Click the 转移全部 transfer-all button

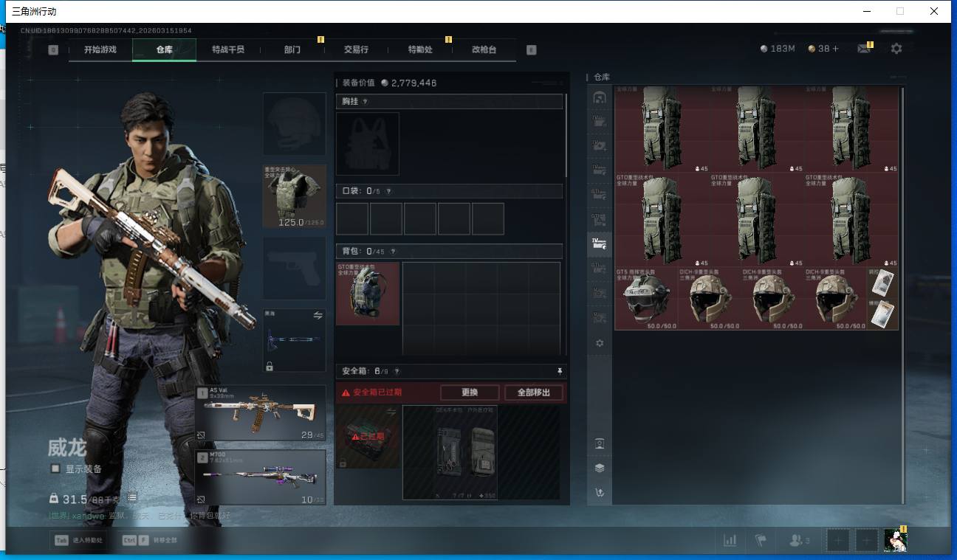150,540
